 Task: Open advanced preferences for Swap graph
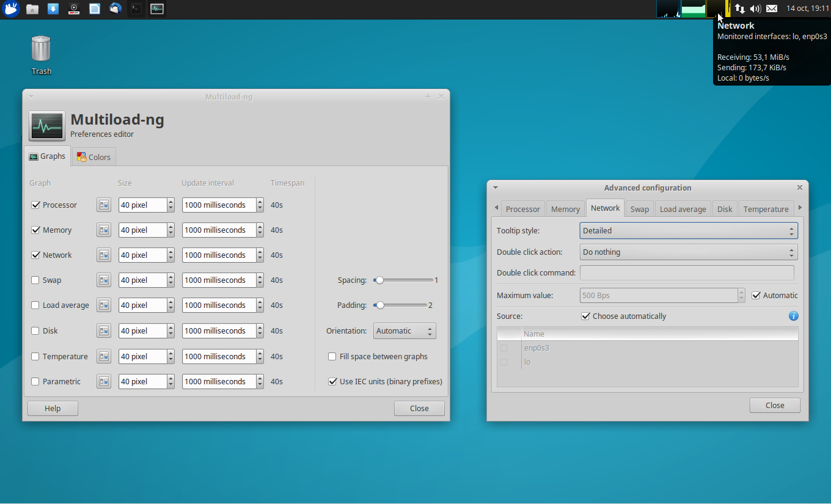click(x=104, y=280)
